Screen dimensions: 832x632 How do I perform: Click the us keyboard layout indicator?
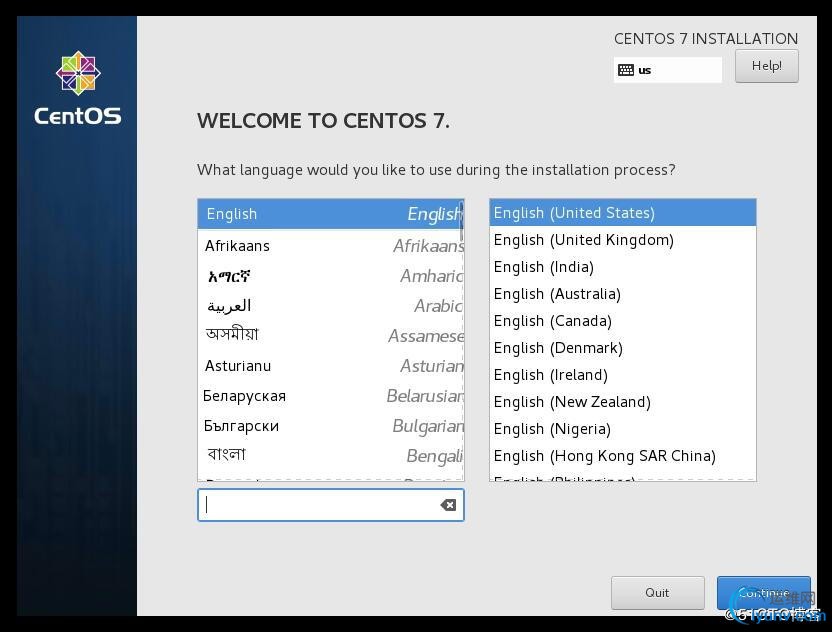[668, 70]
